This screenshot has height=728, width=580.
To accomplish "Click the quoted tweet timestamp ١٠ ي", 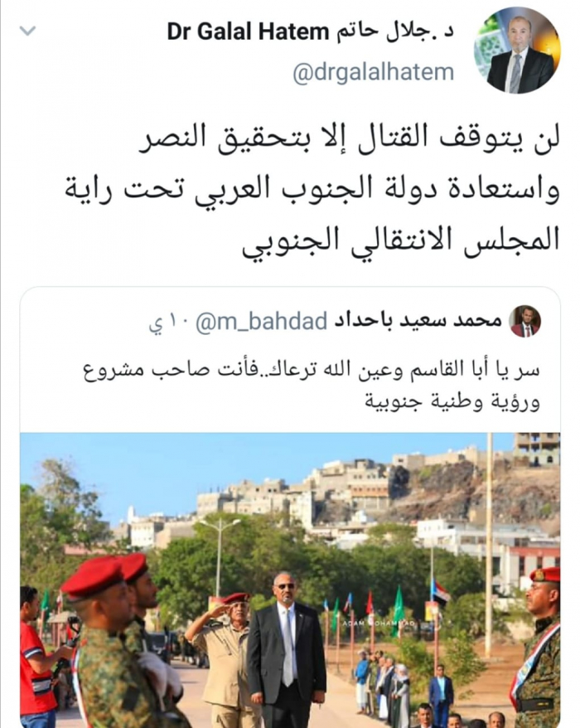I will tap(168, 323).
